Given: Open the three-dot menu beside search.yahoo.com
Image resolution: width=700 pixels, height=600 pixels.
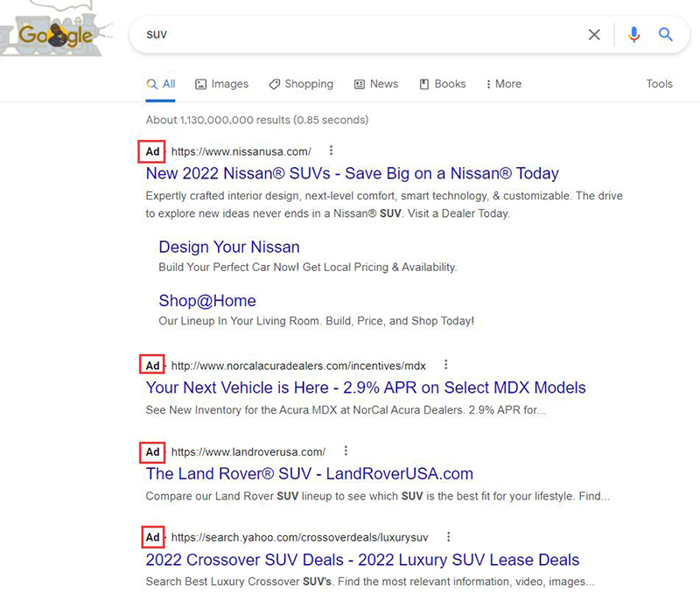Looking at the screenshot, I should [448, 537].
